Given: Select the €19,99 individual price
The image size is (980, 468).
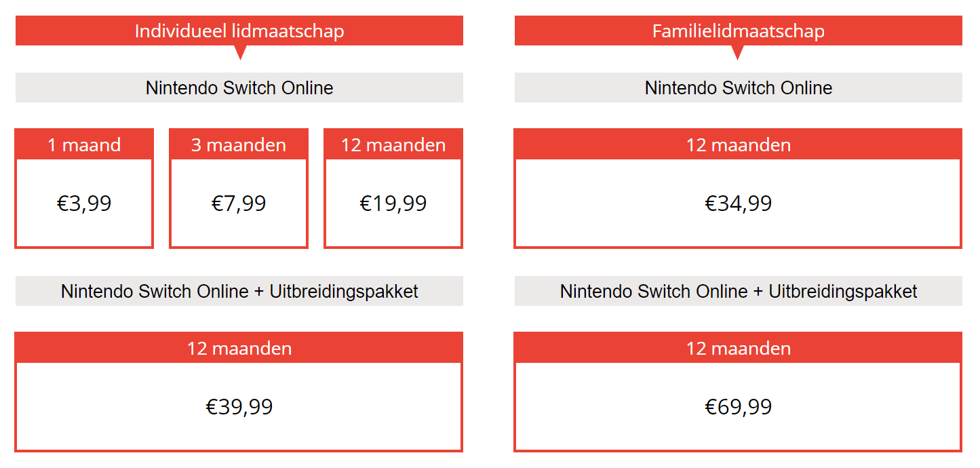Looking at the screenshot, I should [x=393, y=203].
